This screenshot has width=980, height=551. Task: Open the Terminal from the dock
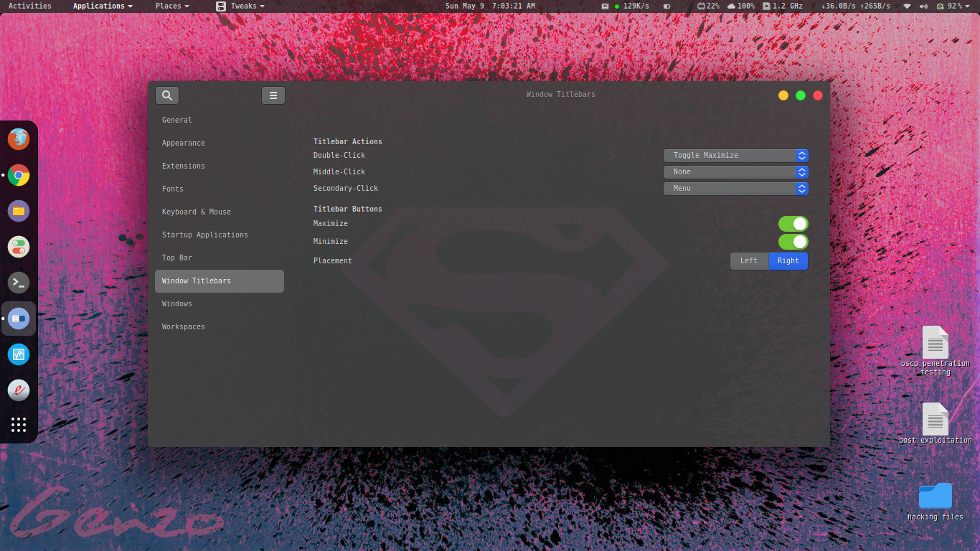19,283
